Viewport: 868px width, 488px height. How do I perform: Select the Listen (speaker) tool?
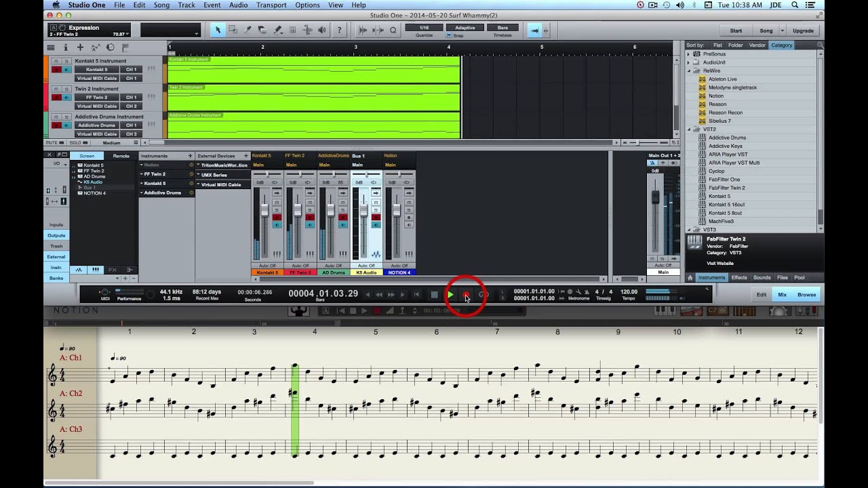pos(322,30)
